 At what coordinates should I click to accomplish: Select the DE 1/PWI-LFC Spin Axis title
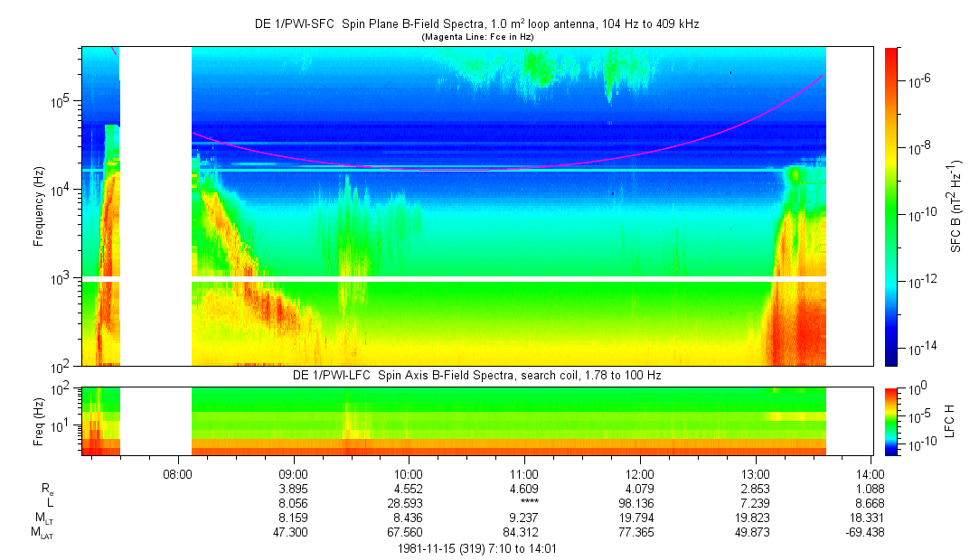[x=476, y=375]
